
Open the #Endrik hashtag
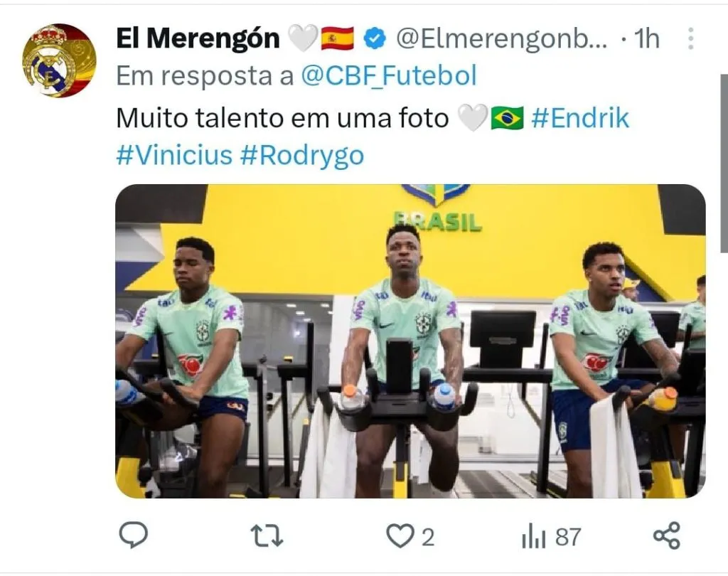(x=580, y=118)
